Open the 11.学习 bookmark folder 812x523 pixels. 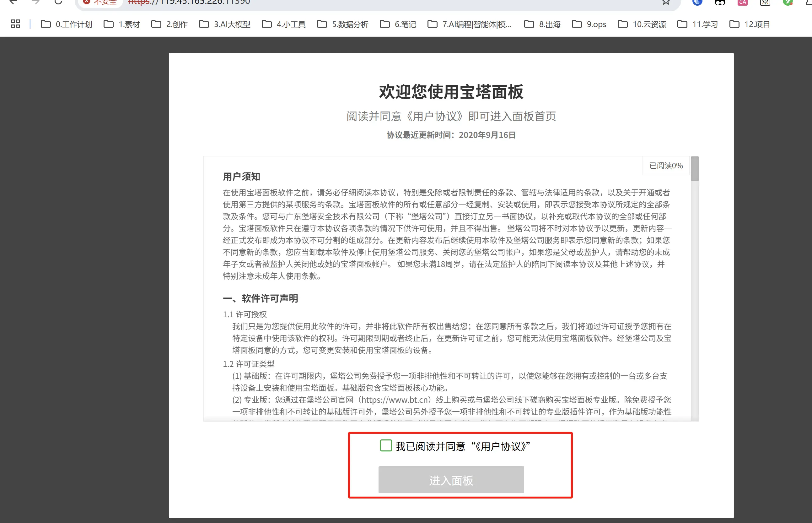[698, 25]
